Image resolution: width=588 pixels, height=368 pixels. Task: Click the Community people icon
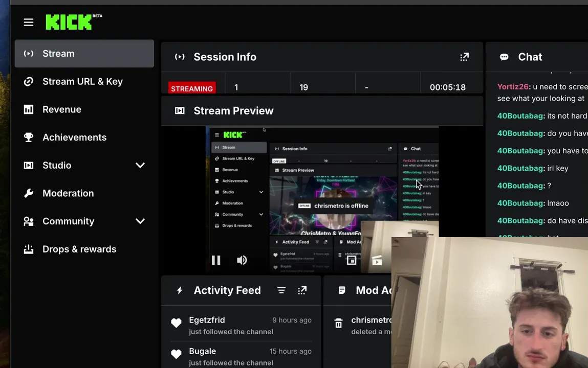click(x=29, y=221)
